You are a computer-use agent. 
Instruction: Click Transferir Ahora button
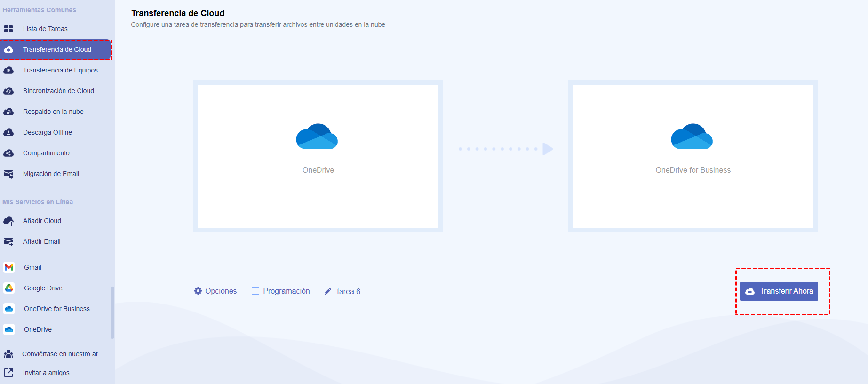(x=779, y=291)
